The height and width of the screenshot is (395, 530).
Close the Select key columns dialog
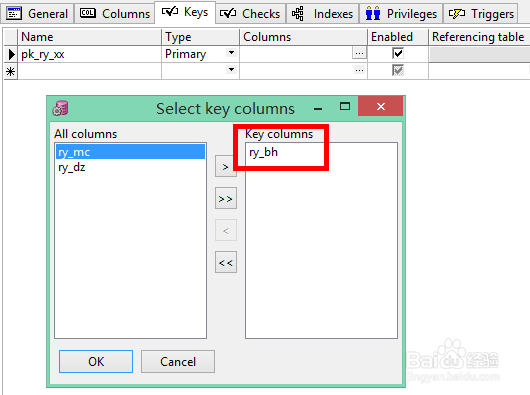pos(381,106)
